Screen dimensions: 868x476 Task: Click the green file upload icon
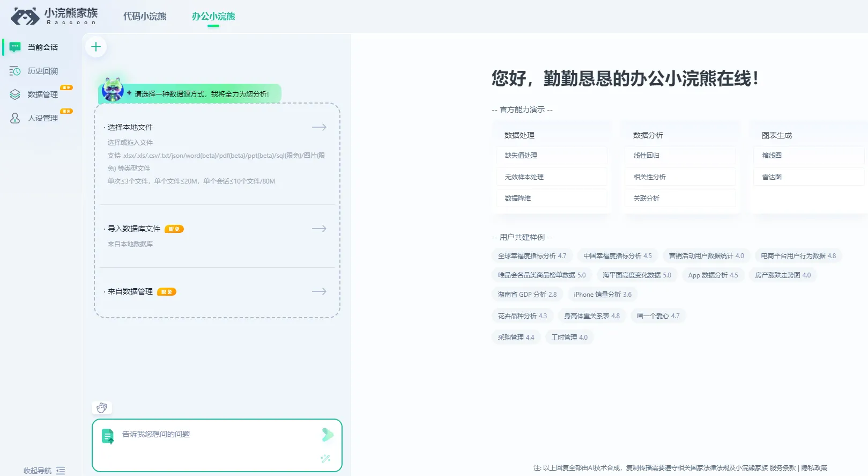point(108,436)
